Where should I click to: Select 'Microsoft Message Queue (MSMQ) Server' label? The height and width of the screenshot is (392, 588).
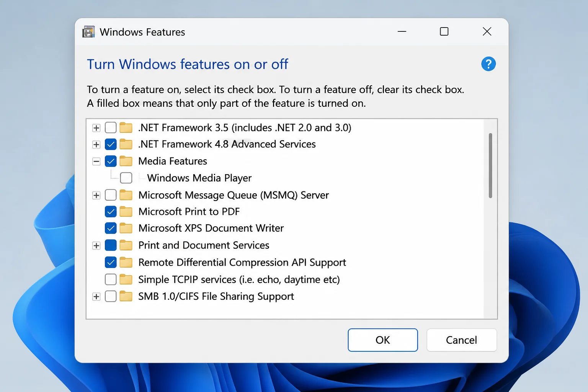coord(234,195)
